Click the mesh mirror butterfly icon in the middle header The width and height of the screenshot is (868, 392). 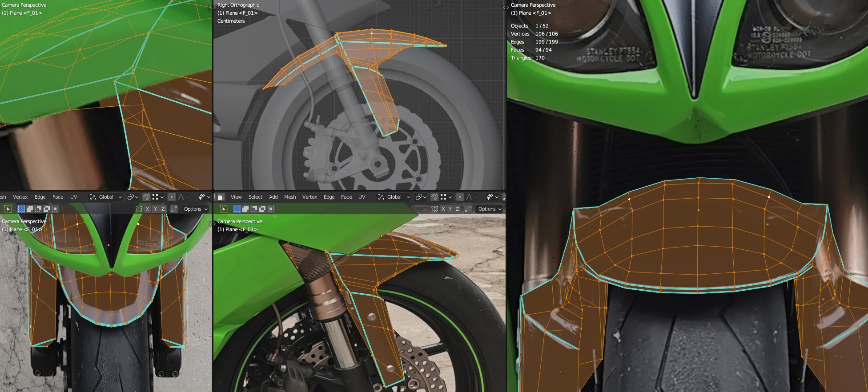(434, 209)
